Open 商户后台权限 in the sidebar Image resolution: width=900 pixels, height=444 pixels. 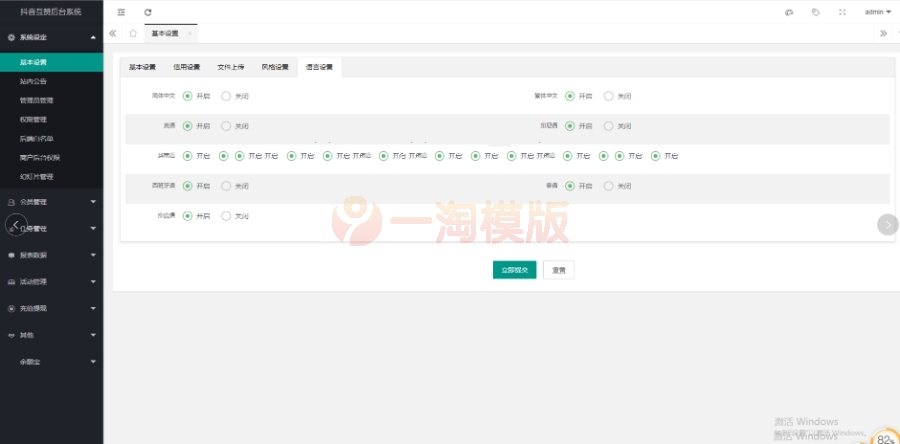tap(52, 158)
